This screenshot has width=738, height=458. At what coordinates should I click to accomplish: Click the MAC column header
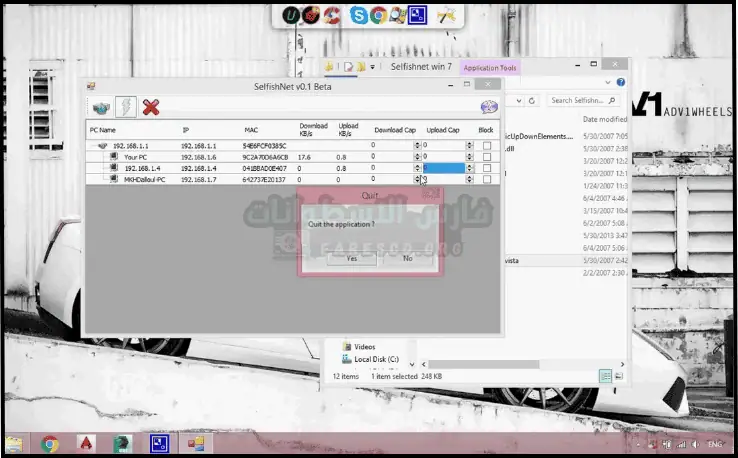(x=251, y=130)
